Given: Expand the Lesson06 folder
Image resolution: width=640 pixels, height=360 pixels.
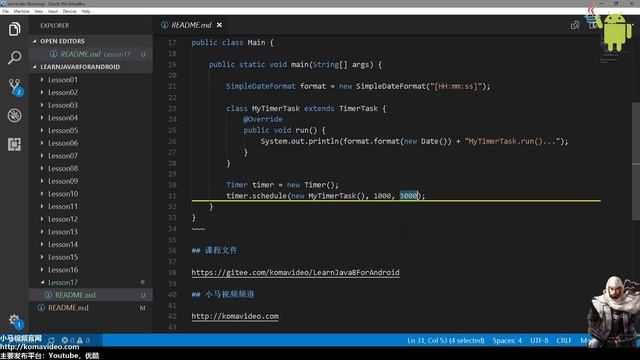Looking at the screenshot, I should (91, 143).
